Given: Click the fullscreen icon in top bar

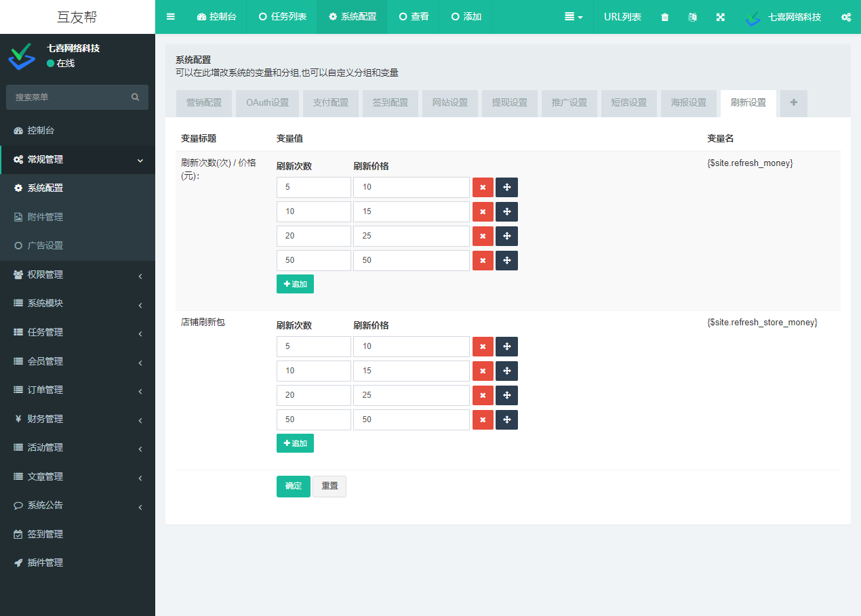Looking at the screenshot, I should click(x=720, y=17).
